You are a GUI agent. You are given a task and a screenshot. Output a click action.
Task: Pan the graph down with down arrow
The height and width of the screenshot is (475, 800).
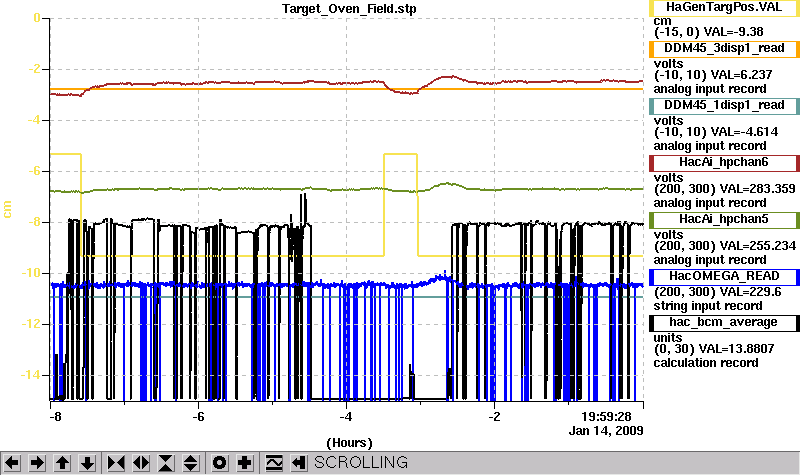pyautogui.click(x=87, y=463)
